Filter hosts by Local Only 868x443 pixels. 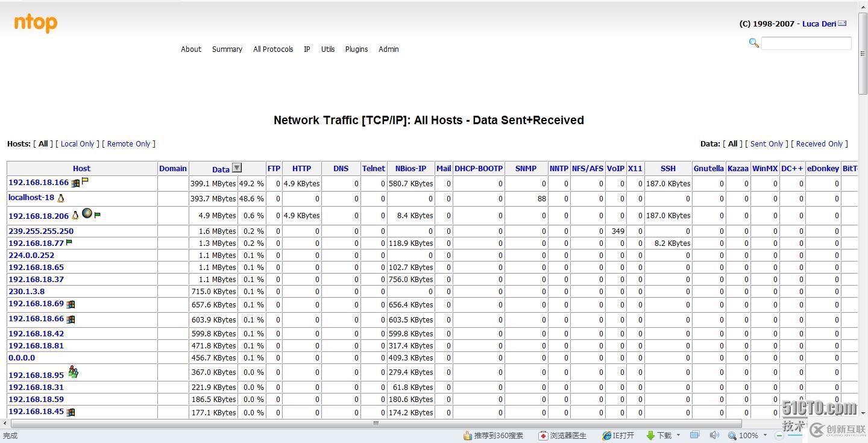click(x=78, y=144)
